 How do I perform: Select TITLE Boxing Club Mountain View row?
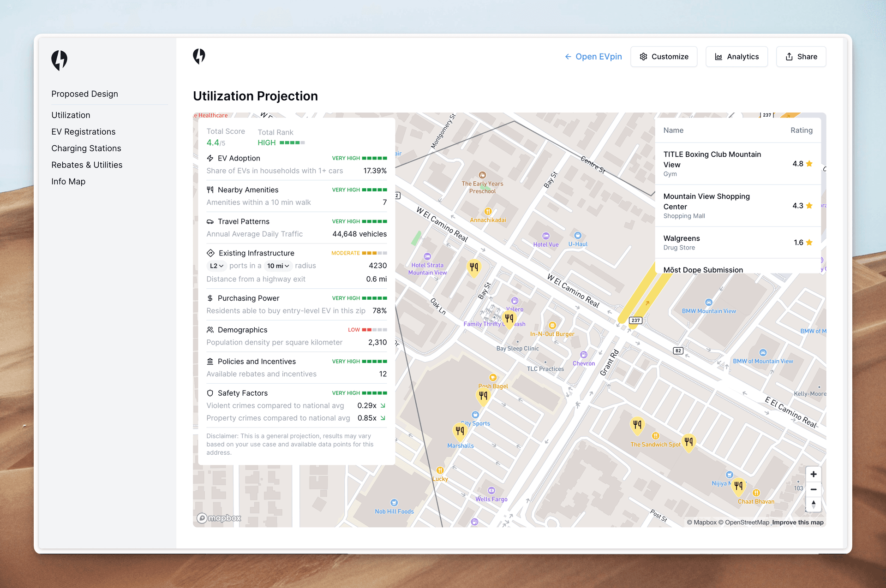click(738, 164)
